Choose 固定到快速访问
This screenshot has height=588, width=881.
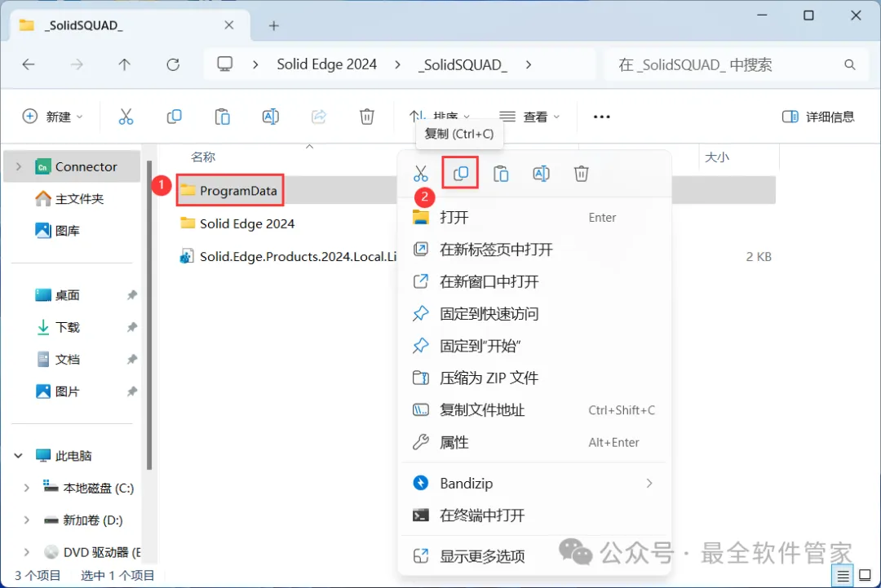[x=533, y=313]
